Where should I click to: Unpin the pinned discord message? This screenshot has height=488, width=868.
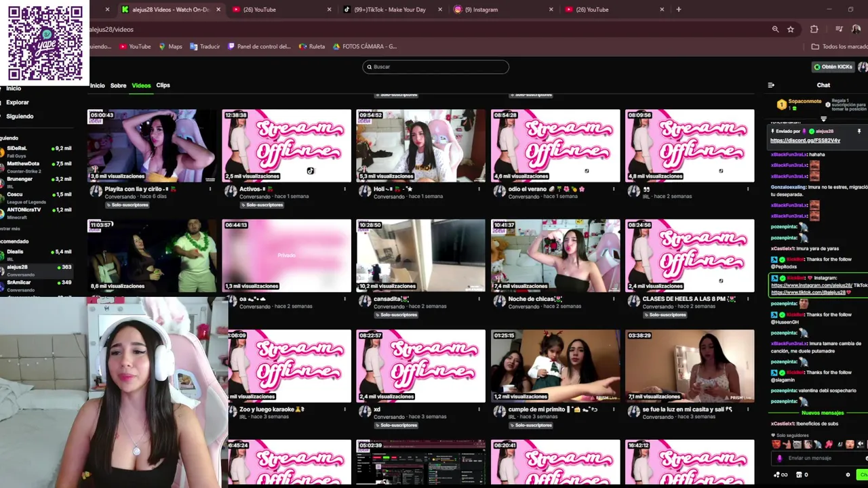pos(859,131)
